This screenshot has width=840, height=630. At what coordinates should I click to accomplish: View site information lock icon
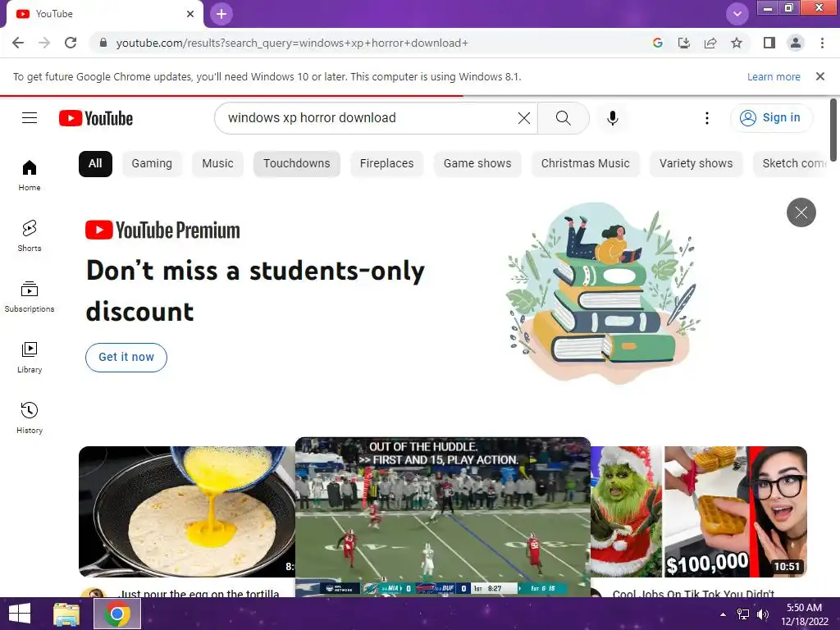tap(103, 43)
